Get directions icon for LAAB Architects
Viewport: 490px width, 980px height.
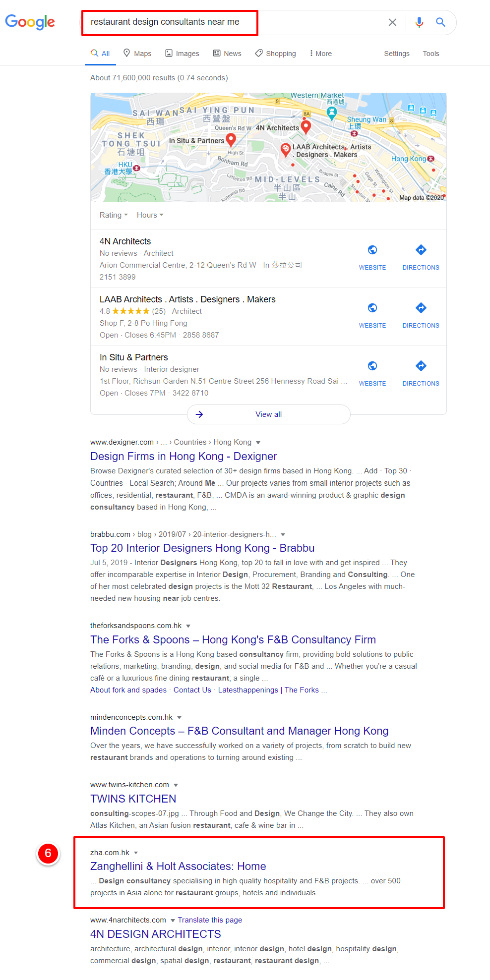(421, 308)
